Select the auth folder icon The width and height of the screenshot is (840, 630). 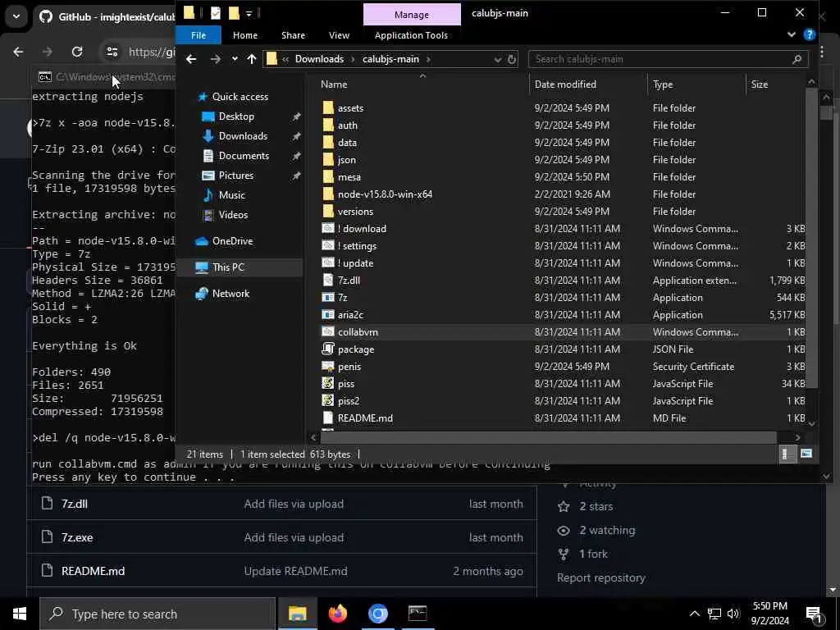(328, 125)
